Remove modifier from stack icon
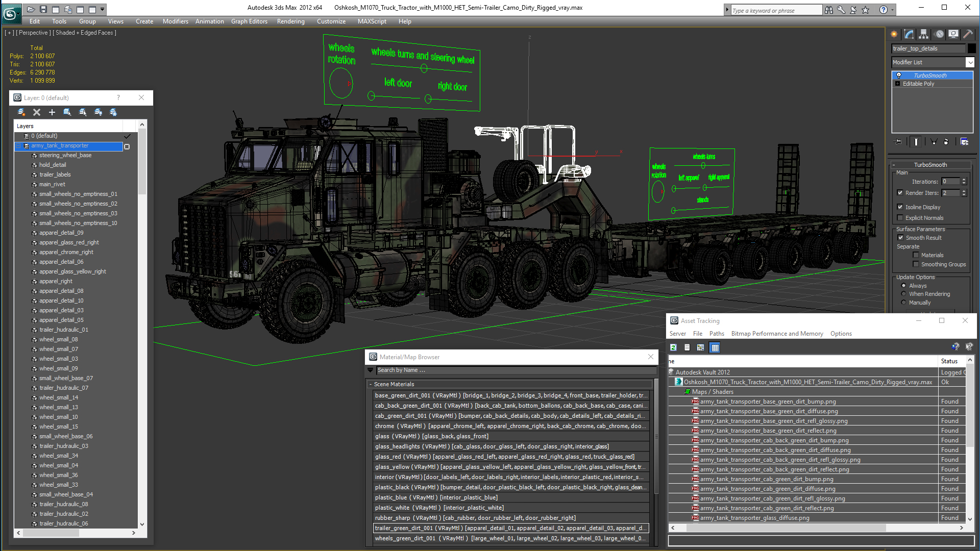This screenshot has width=980, height=551. pyautogui.click(x=946, y=142)
